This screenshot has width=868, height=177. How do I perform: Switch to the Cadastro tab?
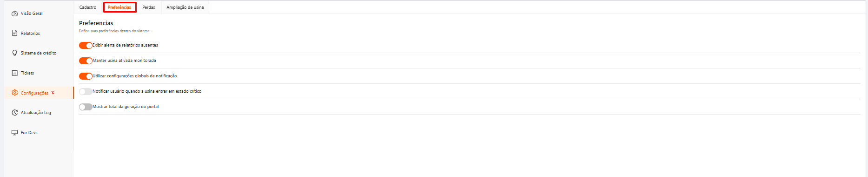pos(88,7)
